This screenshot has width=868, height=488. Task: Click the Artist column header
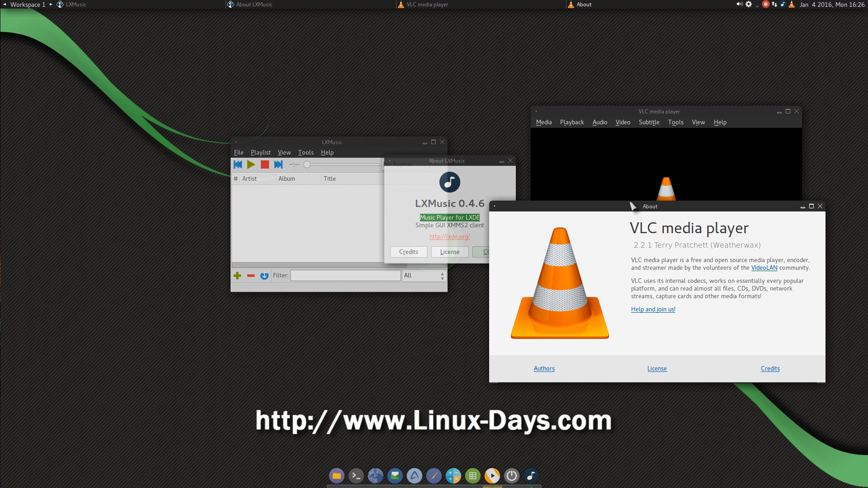[258, 178]
